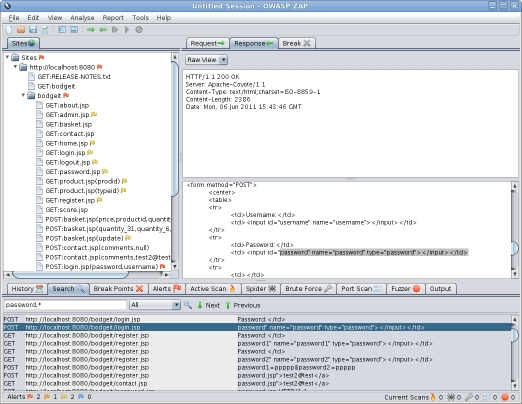Open the Analyse menu
This screenshot has height=404, width=522.
click(82, 18)
